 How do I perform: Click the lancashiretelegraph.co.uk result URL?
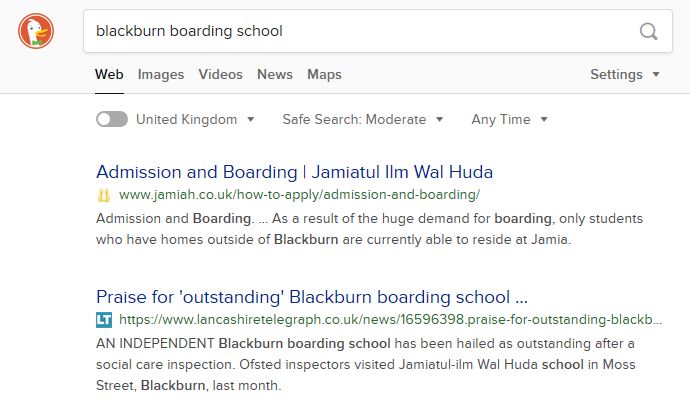click(x=390, y=320)
